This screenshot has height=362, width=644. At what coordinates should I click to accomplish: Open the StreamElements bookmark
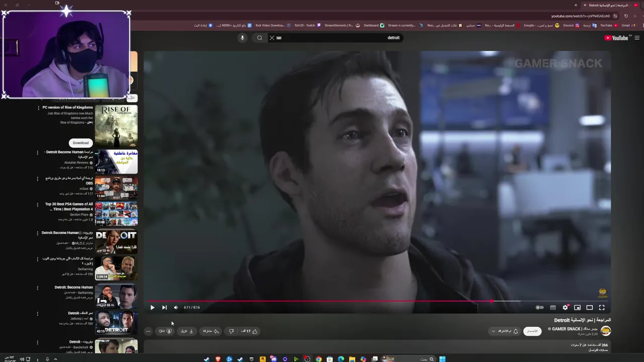tap(341, 25)
